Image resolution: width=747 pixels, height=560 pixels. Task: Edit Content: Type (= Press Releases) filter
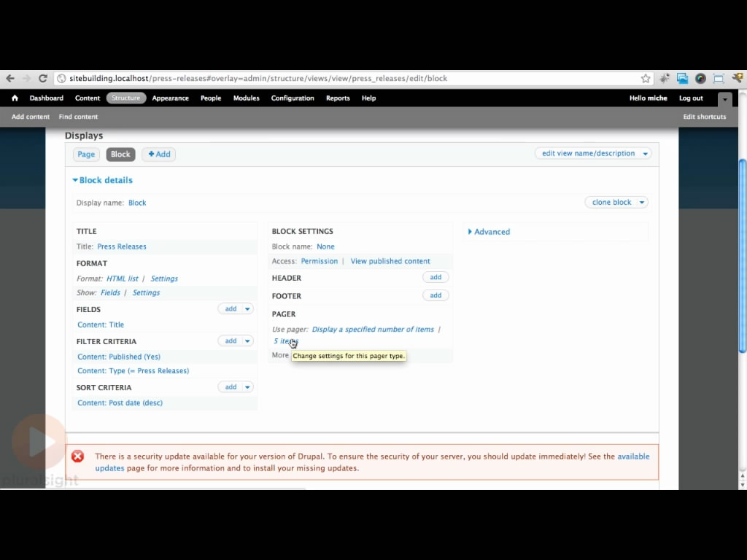point(133,371)
